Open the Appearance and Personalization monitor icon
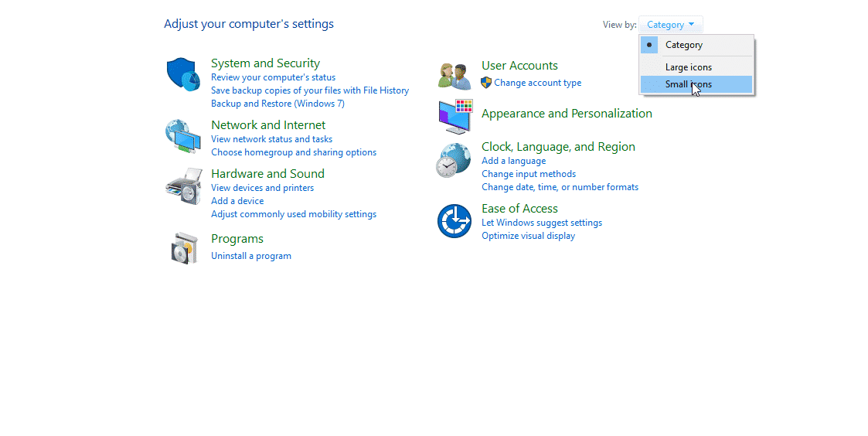The width and height of the screenshot is (868, 436). (x=455, y=116)
